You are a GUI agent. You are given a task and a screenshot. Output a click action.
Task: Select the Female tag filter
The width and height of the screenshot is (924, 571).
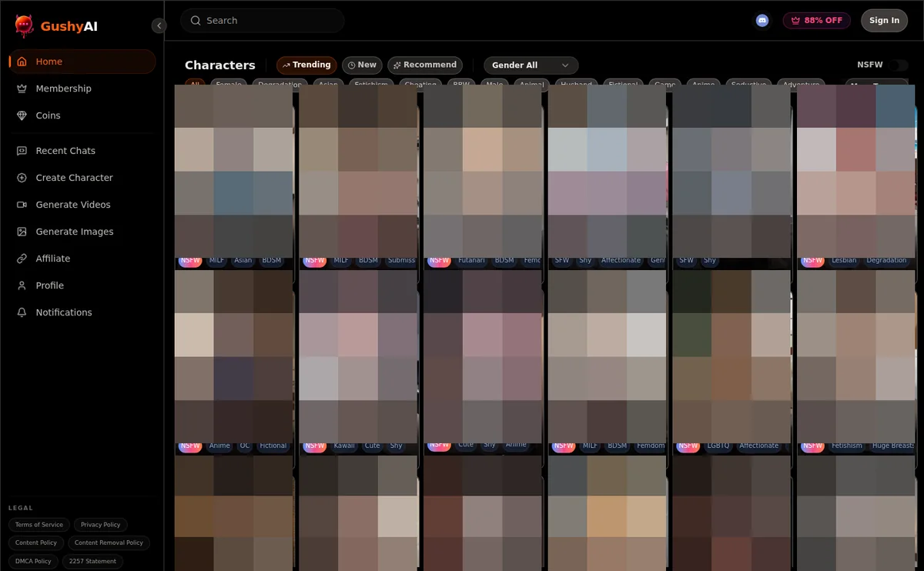[229, 84]
